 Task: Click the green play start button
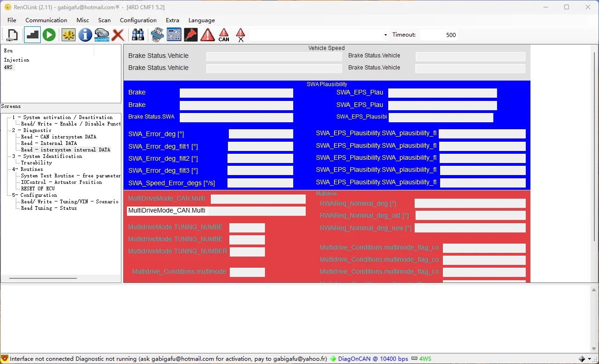(x=49, y=35)
